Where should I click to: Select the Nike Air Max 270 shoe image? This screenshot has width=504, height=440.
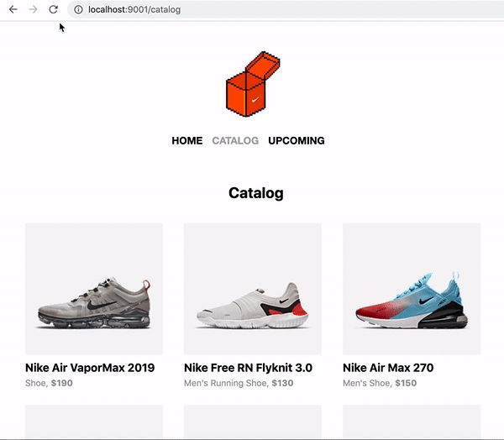point(411,289)
